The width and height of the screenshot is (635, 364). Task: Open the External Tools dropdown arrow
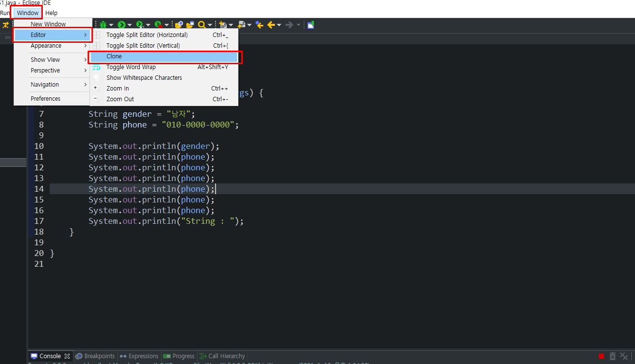point(166,25)
